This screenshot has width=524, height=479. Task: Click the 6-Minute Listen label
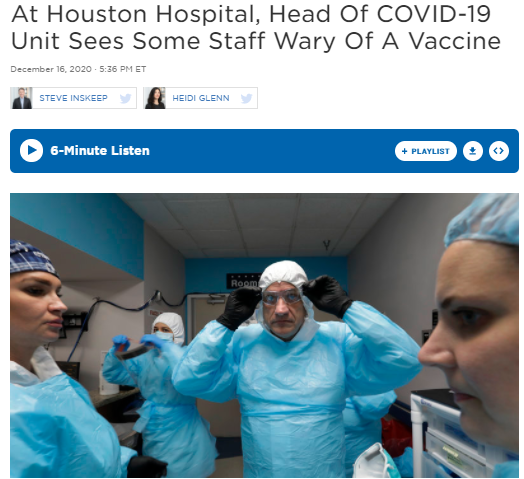coord(100,151)
